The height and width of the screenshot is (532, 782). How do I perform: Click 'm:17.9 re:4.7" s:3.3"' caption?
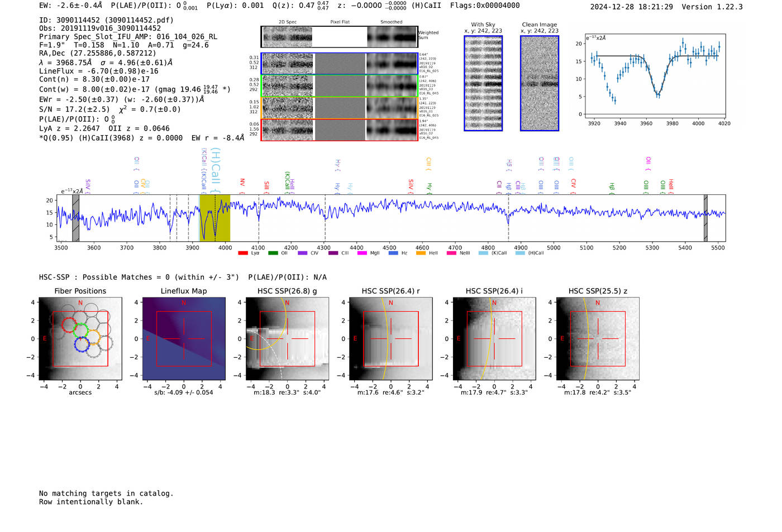[494, 392]
